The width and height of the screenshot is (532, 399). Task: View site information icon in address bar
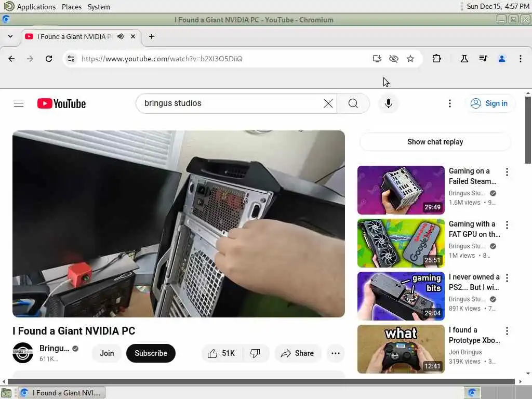click(x=71, y=59)
